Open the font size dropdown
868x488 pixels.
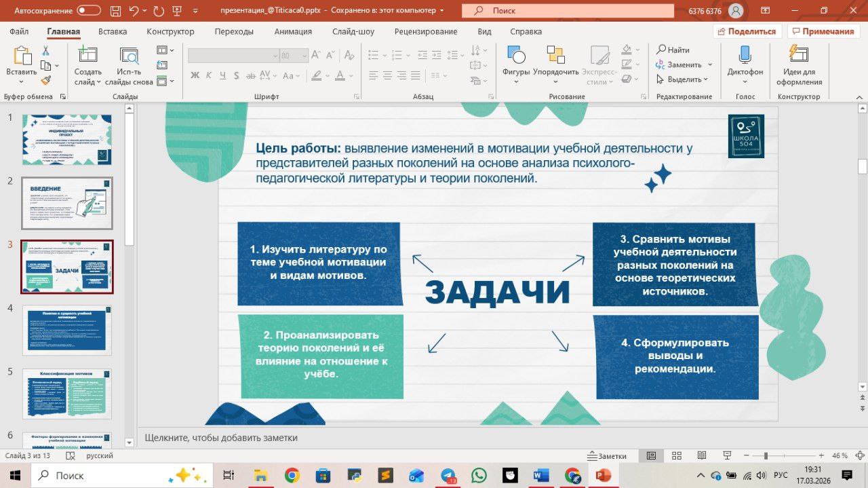(x=304, y=56)
